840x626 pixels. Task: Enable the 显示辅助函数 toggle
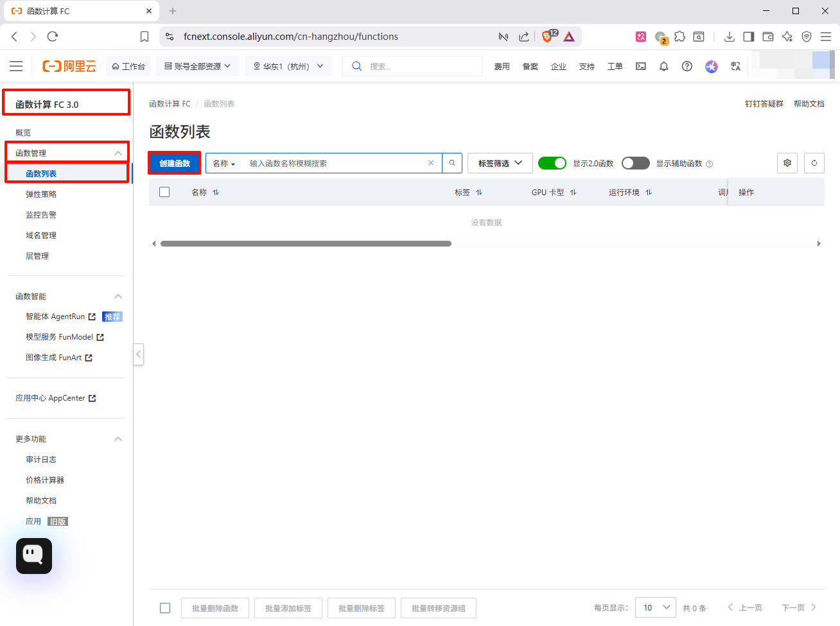635,163
